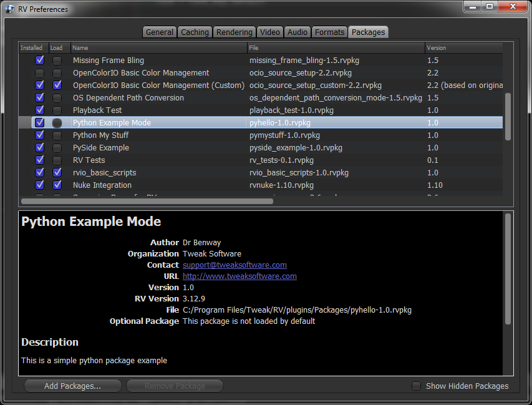
Task: Enable Load for RV Tests
Action: tap(57, 160)
